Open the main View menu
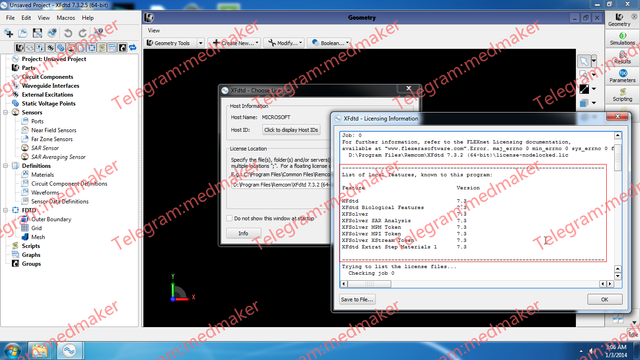This screenshot has width=640, height=360. point(43,18)
